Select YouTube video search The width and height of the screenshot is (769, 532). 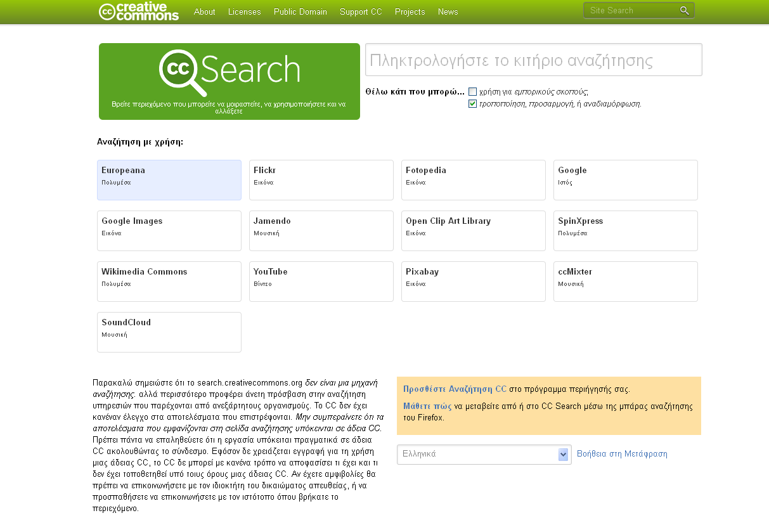click(x=321, y=282)
